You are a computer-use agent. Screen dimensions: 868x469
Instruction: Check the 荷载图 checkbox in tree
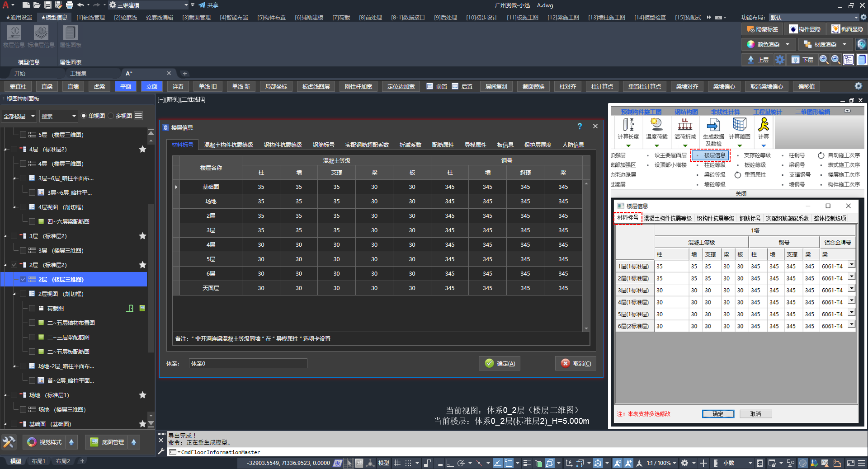[32, 308]
